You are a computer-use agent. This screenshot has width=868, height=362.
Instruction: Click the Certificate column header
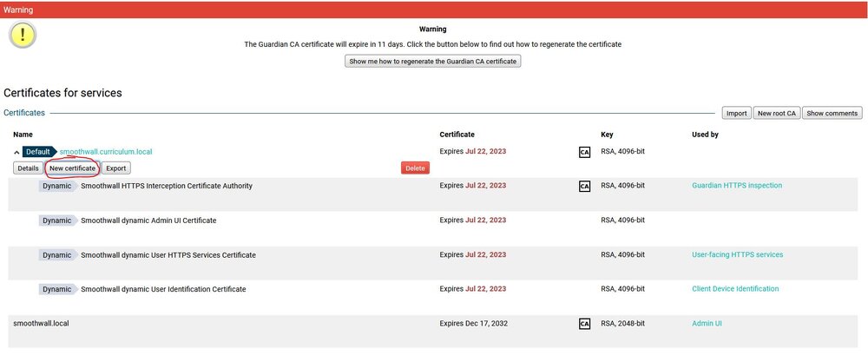[x=457, y=135]
